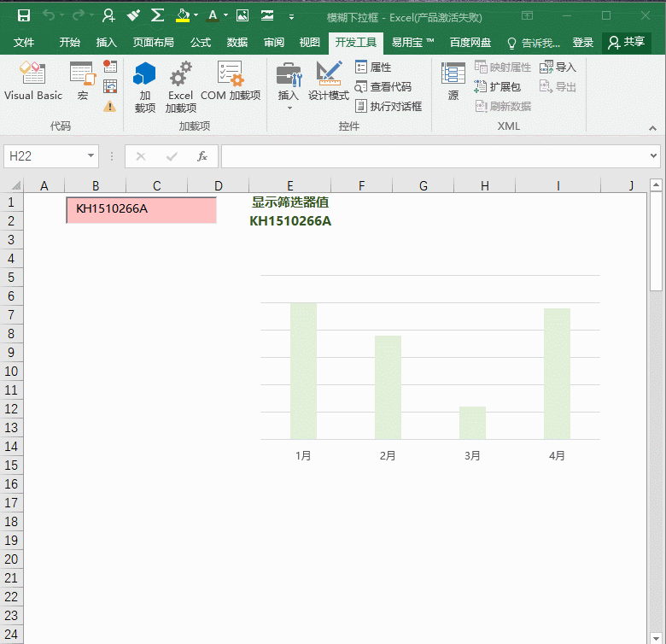Image resolution: width=666 pixels, height=644 pixels.
Task: Open the XML 源 Source pane
Action: click(x=453, y=81)
